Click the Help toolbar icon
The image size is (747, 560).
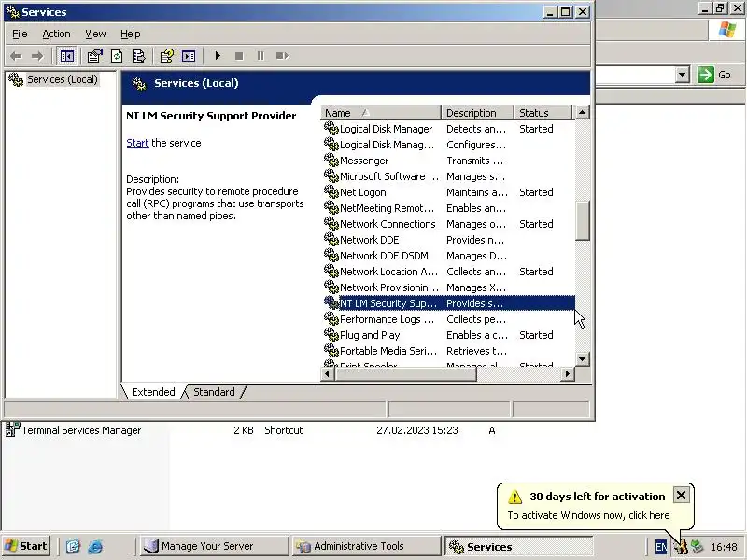pyautogui.click(x=167, y=56)
